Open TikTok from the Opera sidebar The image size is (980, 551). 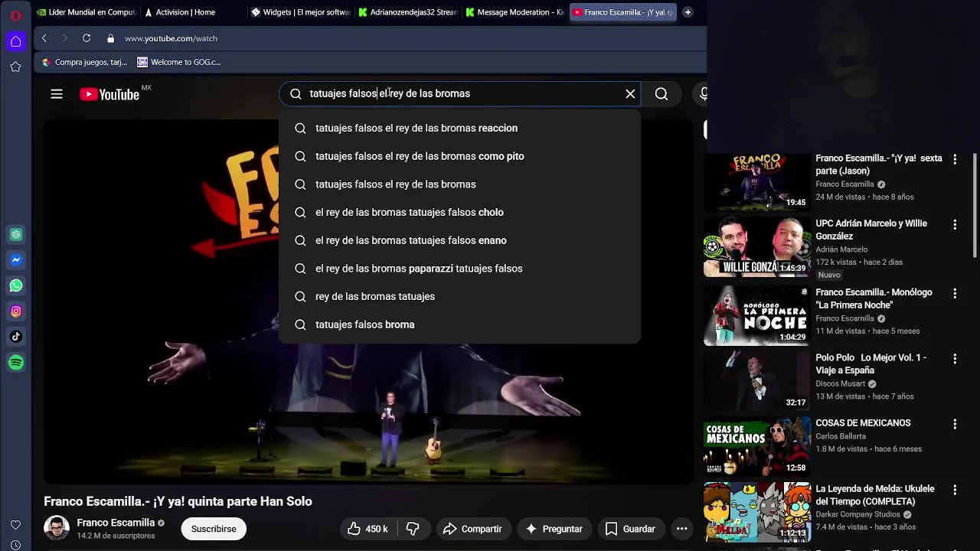click(x=16, y=337)
